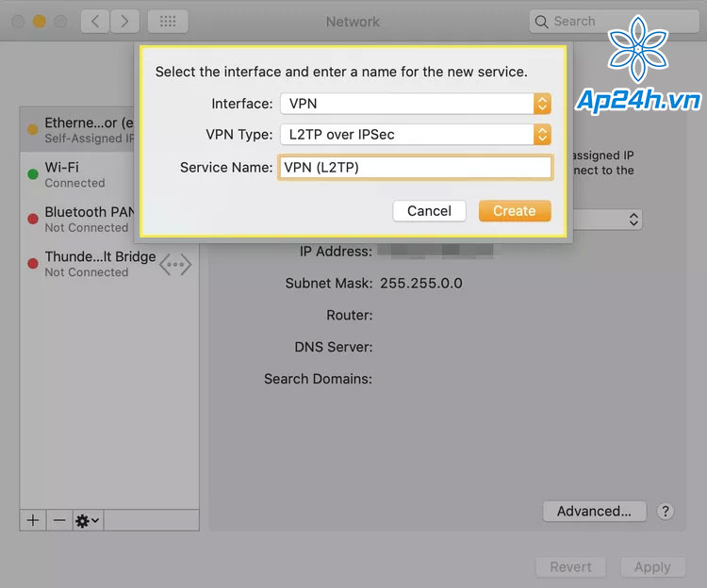Click the yellow minimize window button

pos(40,21)
